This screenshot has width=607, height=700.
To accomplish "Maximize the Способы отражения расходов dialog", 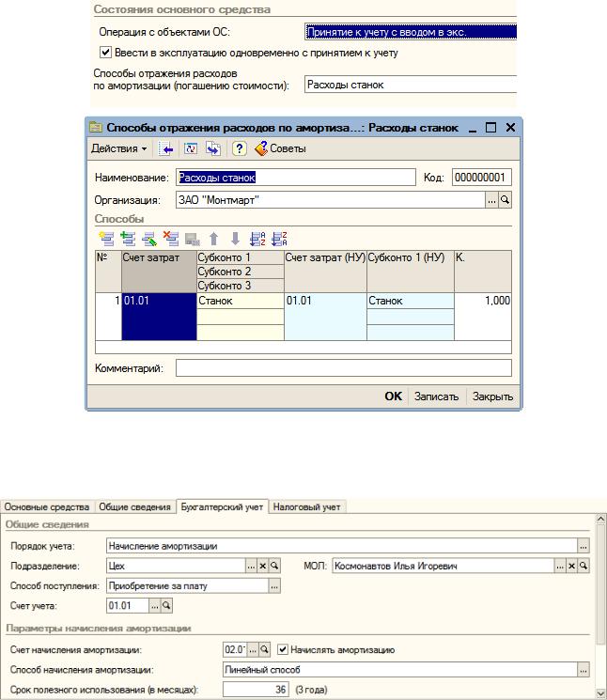I will coord(490,128).
